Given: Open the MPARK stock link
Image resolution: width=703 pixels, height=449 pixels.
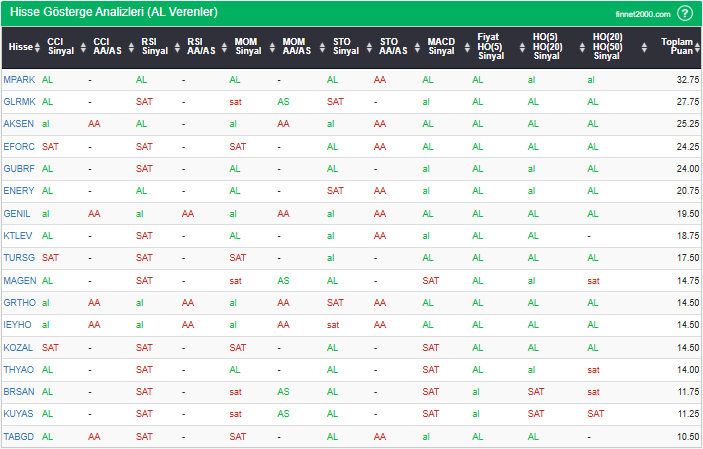Looking at the screenshot, I should 18,79.
